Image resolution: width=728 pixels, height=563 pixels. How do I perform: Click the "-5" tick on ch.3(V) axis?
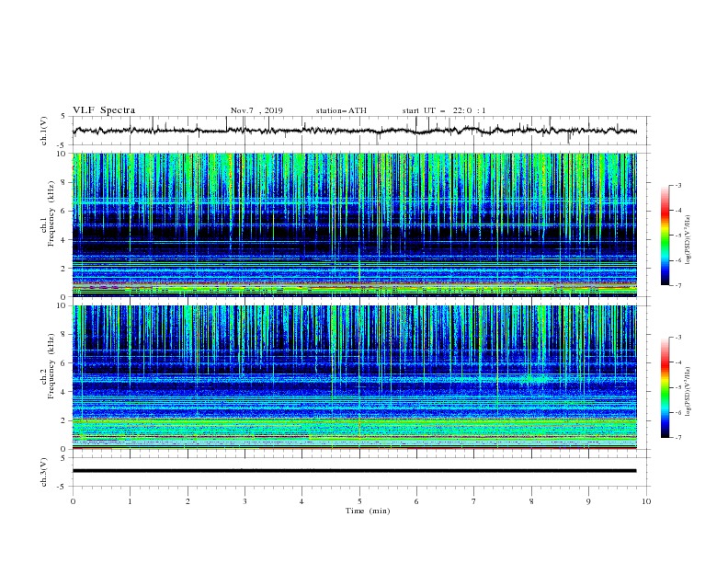click(63, 487)
